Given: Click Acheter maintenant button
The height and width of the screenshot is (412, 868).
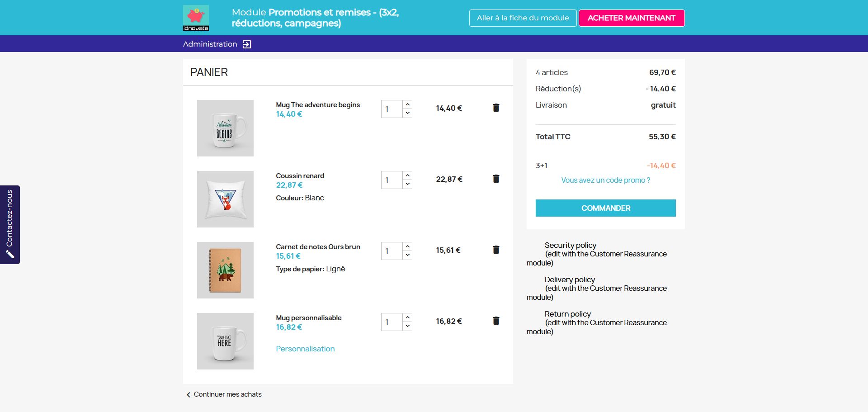Looking at the screenshot, I should [632, 18].
